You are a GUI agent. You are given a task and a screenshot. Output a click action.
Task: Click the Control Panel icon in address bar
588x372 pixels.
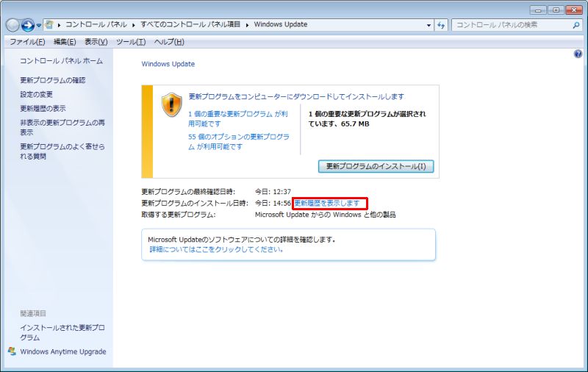49,25
